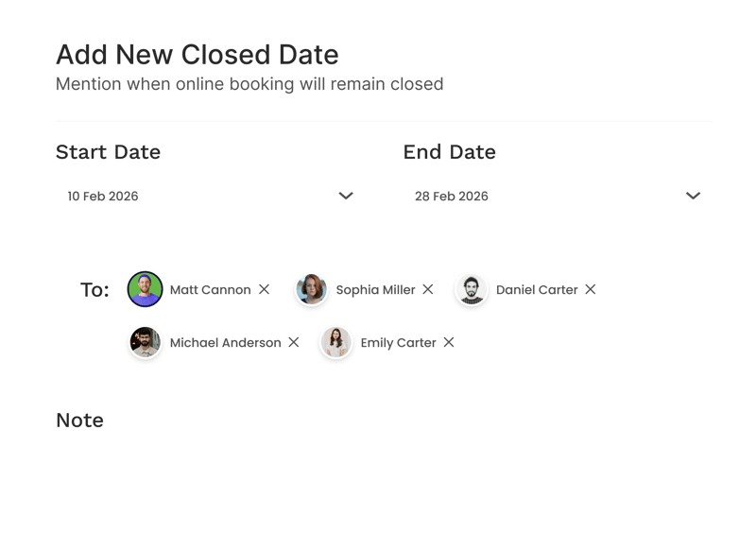Select the Michael Anderson name label
Image resolution: width=756 pixels, height=550 pixels.
[225, 343]
